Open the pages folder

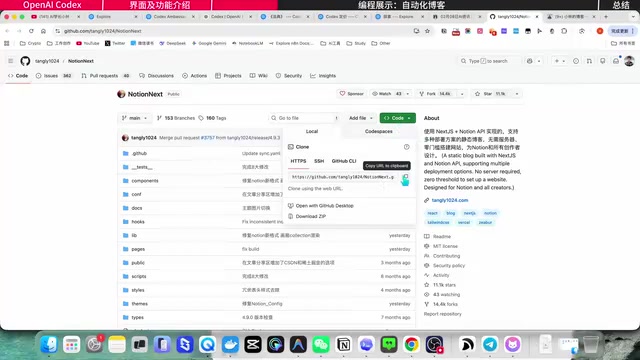(138, 249)
